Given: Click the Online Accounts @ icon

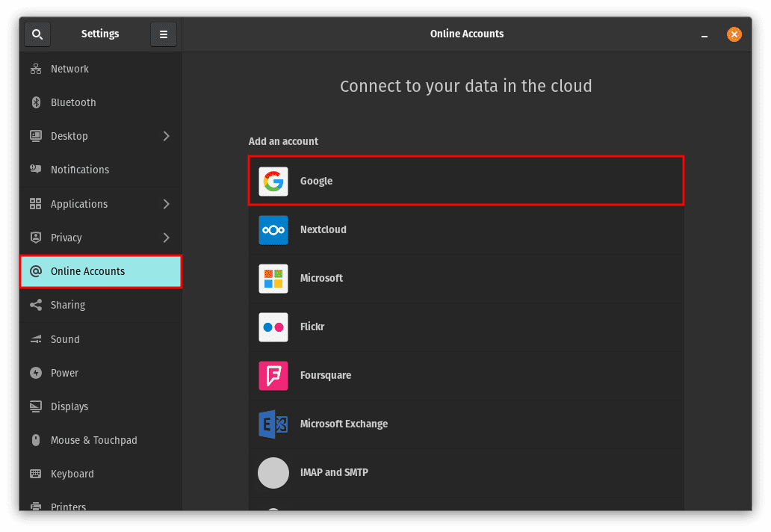Looking at the screenshot, I should point(36,271).
